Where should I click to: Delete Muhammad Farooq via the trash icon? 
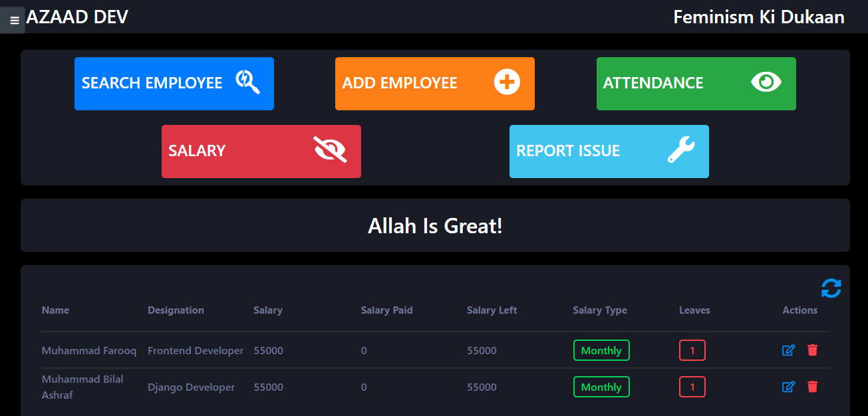[812, 350]
